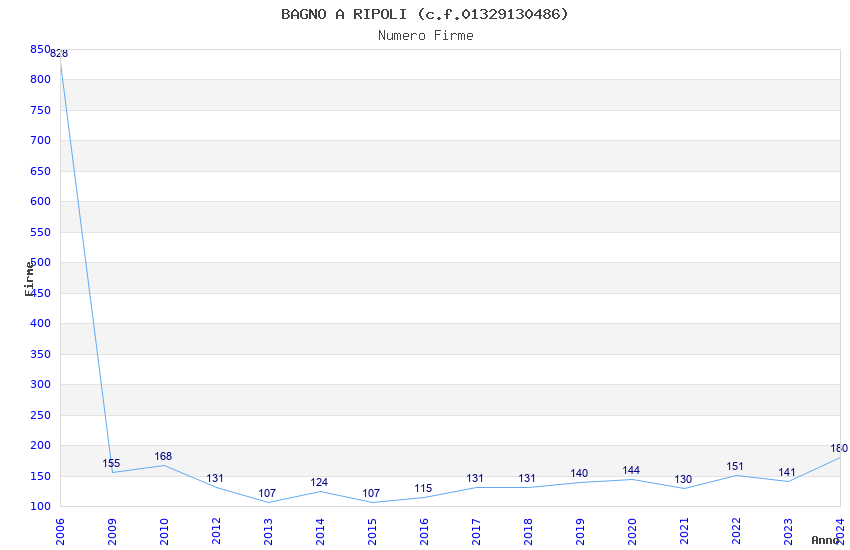Select the 'Anno' x-axis title
Screen dimensions: 850x550
[825, 540]
